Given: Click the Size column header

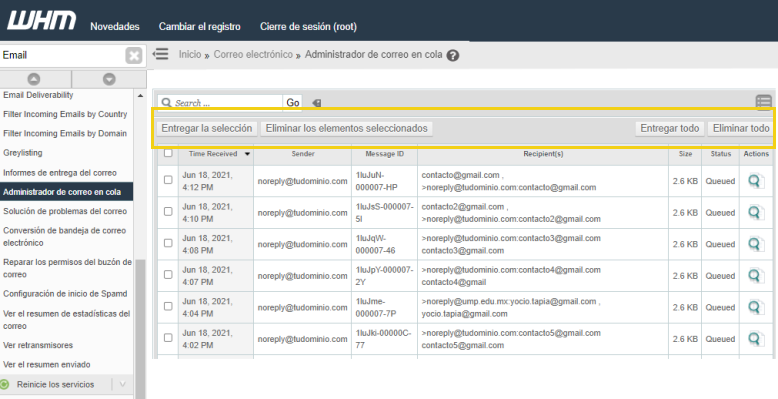Looking at the screenshot, I should point(685,154).
